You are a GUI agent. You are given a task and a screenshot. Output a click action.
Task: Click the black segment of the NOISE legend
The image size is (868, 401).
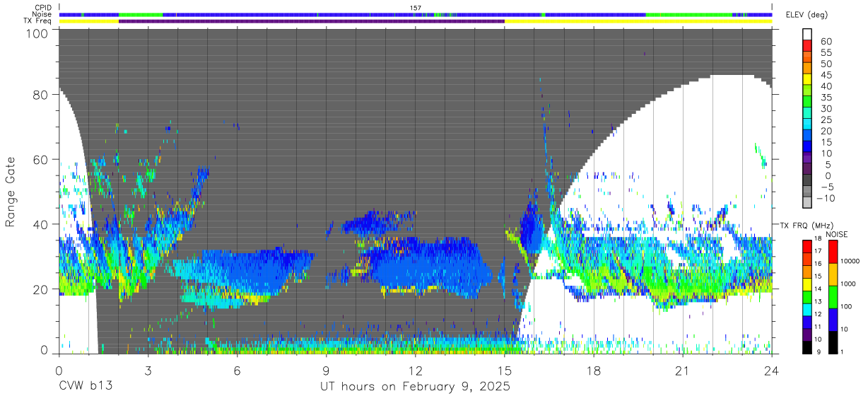point(833,342)
